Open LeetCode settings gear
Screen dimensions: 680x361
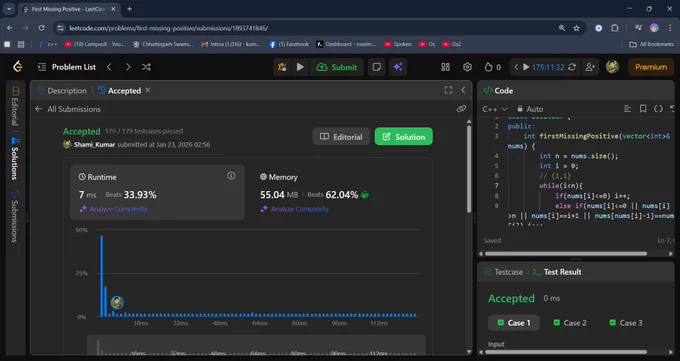467,67
